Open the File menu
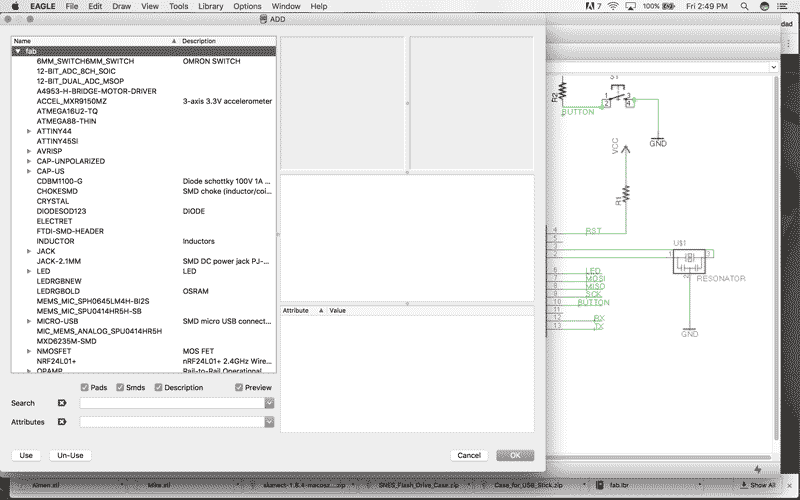This screenshot has height=500, width=800. coord(72,6)
